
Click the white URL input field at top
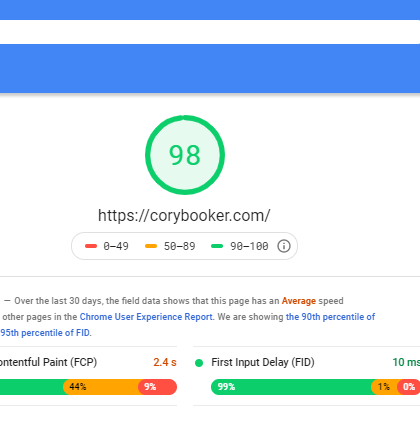210,32
